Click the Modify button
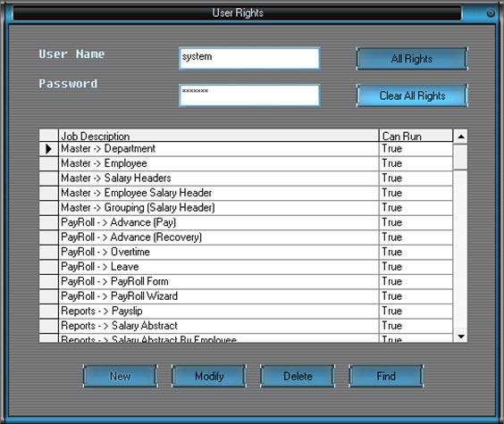504x424 pixels. 209,376
